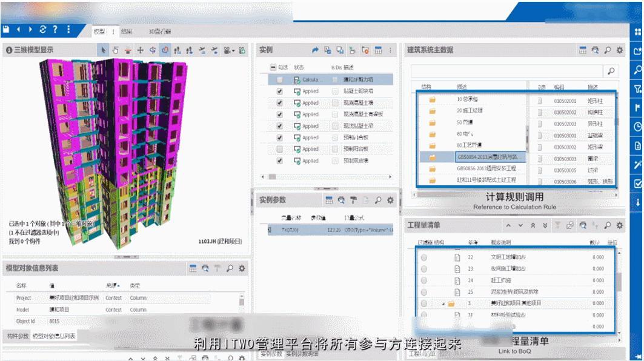Switch to the 3D查看器 tab

(160, 31)
